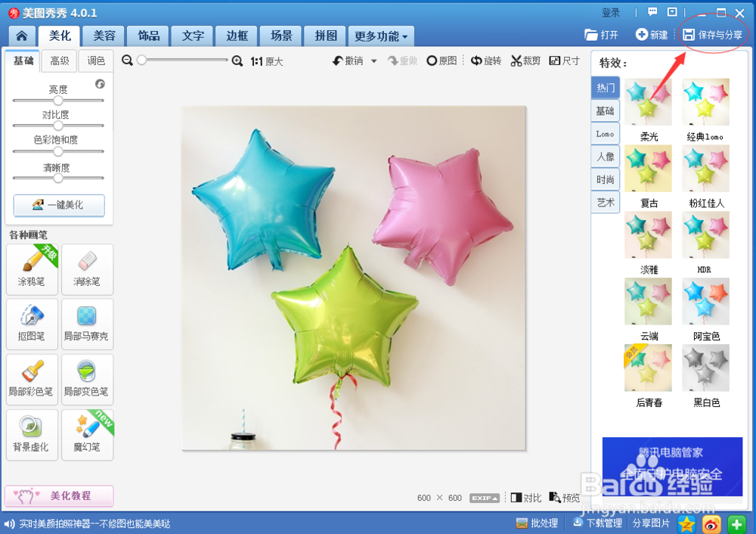Select the 基础 effects category
756x534 pixels.
[x=605, y=111]
